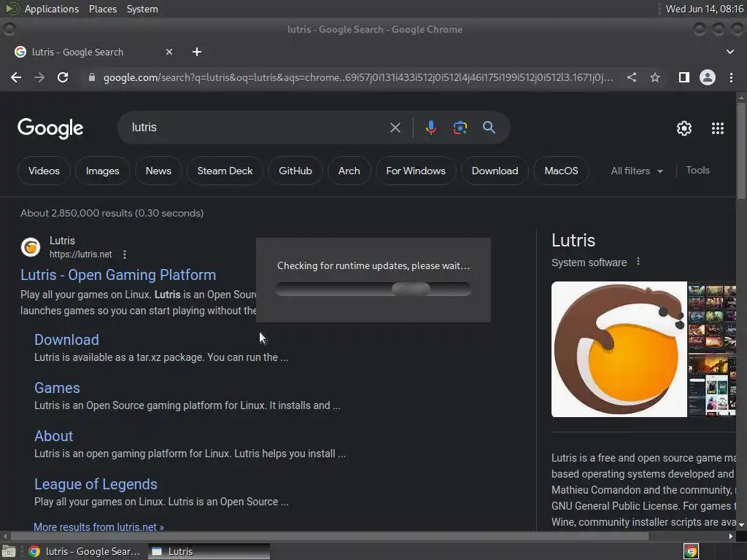The height and width of the screenshot is (560, 747).
Task: Start voice search with the microphone
Action: pyautogui.click(x=430, y=128)
